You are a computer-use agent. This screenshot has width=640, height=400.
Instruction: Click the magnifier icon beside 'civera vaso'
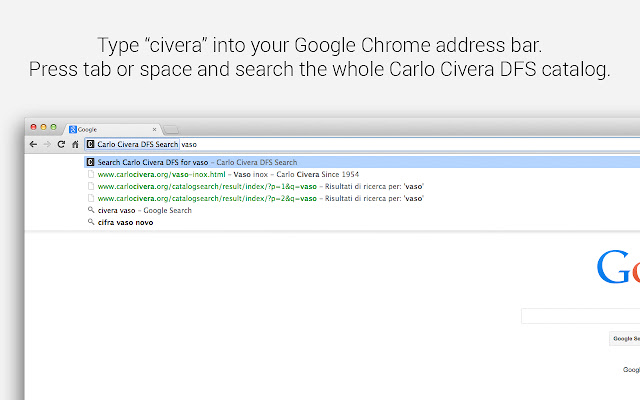[91, 210]
